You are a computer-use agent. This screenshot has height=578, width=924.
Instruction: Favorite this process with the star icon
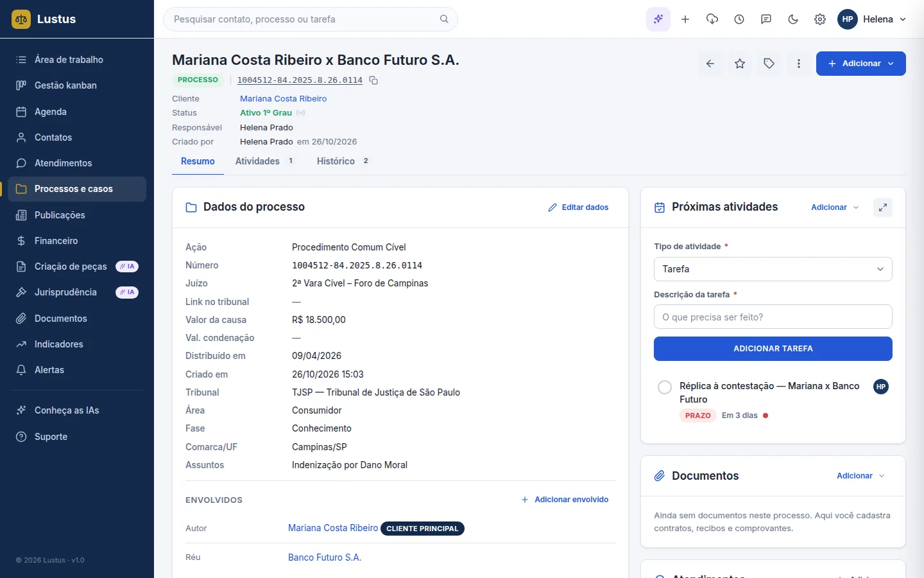click(x=740, y=64)
